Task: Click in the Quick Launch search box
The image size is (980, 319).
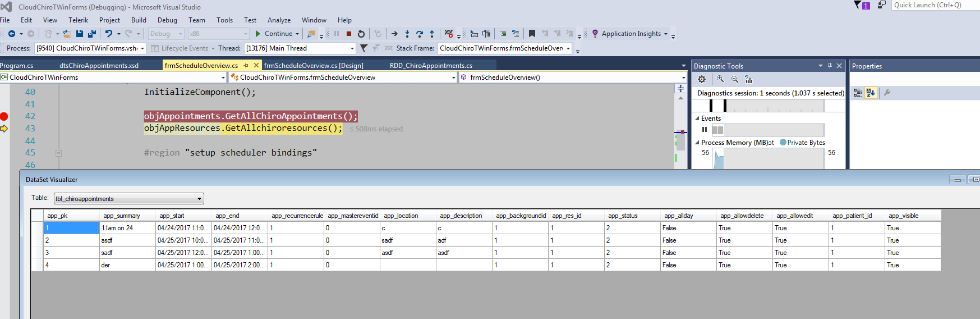Action: pos(935,5)
